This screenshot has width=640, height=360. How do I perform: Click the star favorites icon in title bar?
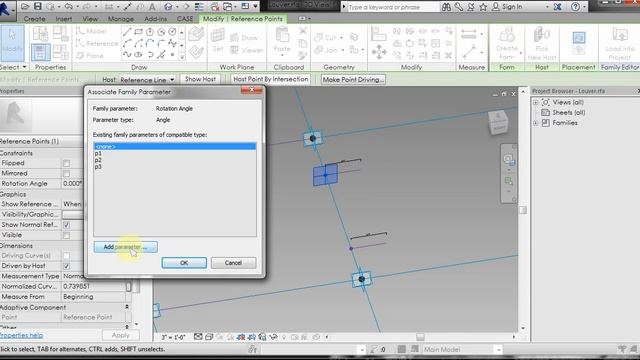coord(483,7)
